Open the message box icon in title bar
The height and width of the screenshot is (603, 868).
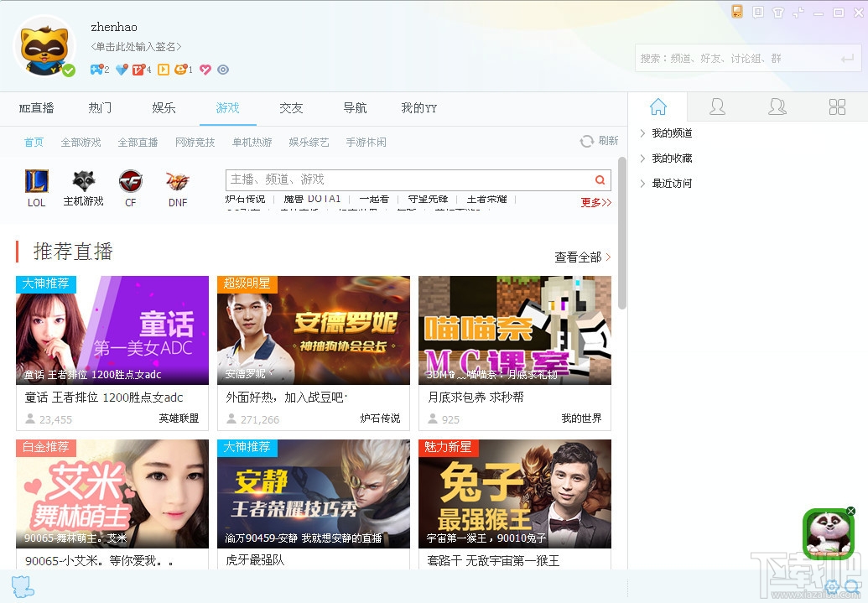[x=758, y=12]
